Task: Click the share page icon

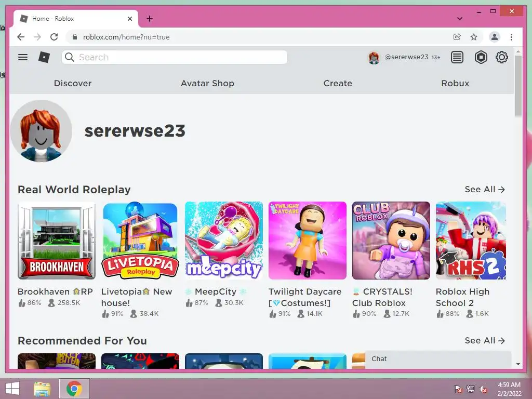Action: (x=457, y=37)
